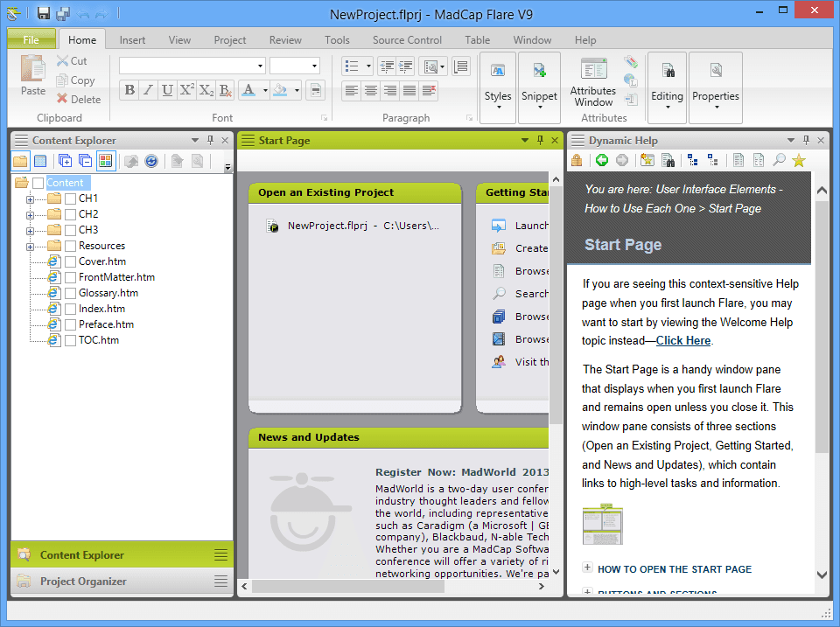Click the magnifier search icon in Dynamic Help
840x627 pixels.
pyautogui.click(x=779, y=160)
